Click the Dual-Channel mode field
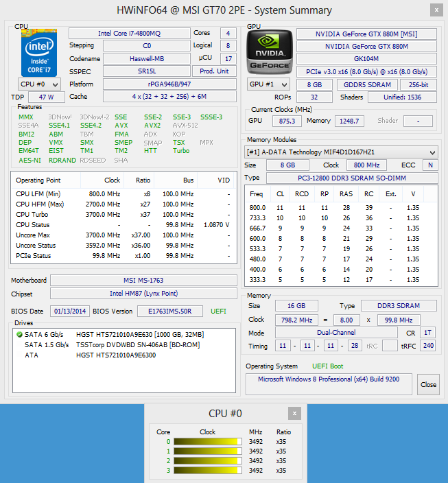This screenshot has width=448, height=483. (336, 332)
